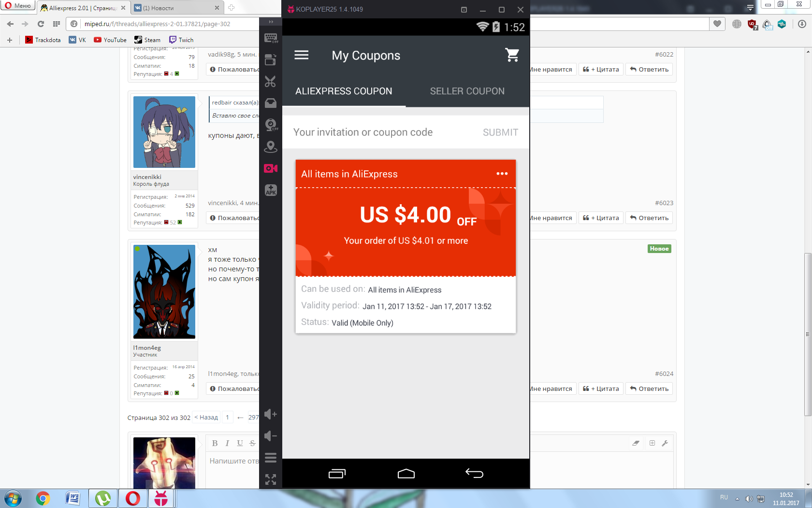This screenshot has width=812, height=508.
Task: Click the invitation or coupon code field
Action: pyautogui.click(x=363, y=132)
